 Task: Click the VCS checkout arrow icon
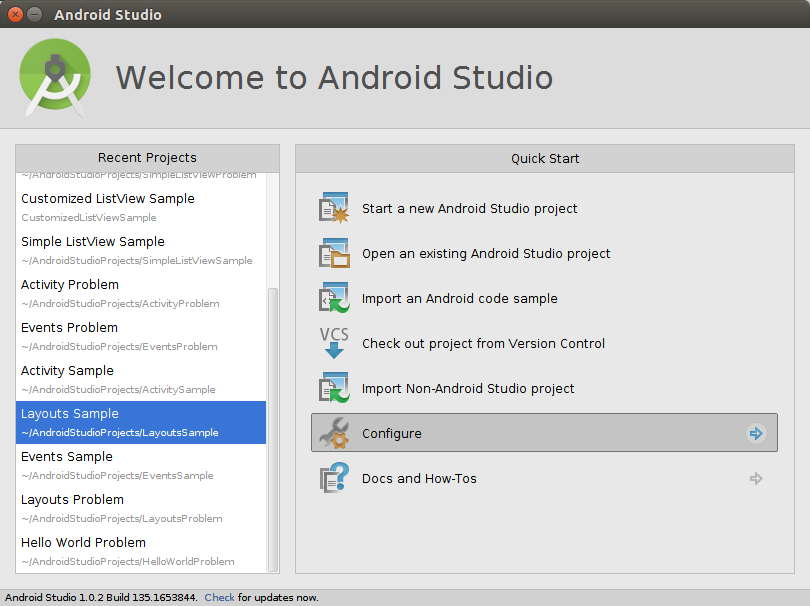pos(334,343)
